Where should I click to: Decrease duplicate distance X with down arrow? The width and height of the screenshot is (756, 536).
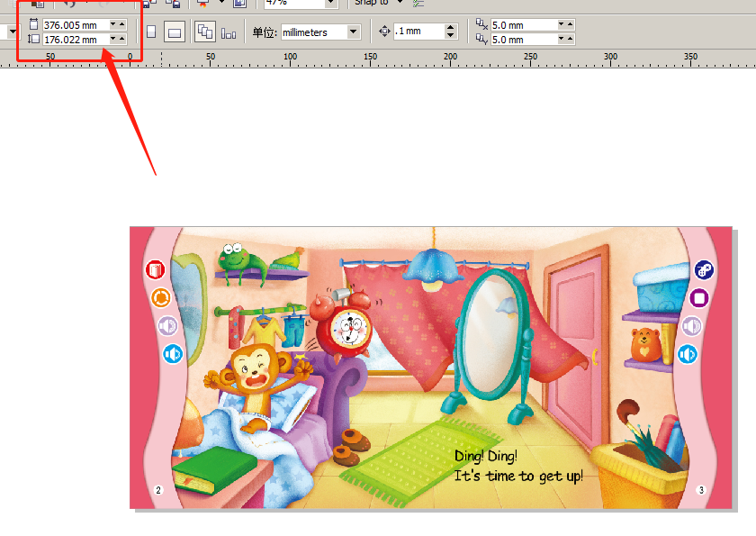pyautogui.click(x=562, y=24)
